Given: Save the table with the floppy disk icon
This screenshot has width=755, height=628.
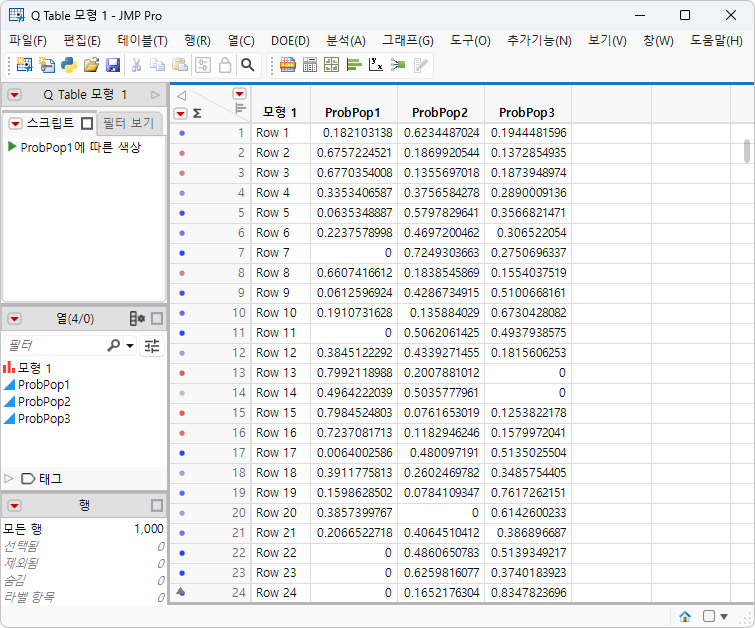Looking at the screenshot, I should click(x=113, y=65).
